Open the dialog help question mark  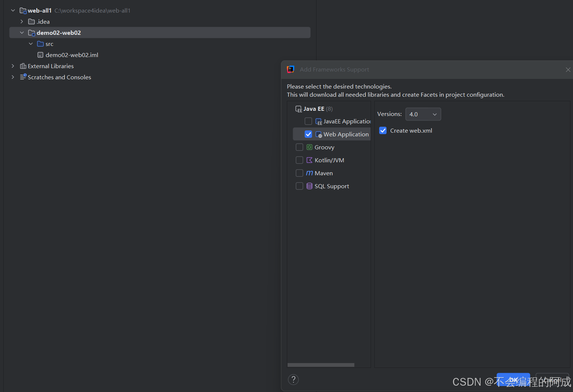coord(293,379)
